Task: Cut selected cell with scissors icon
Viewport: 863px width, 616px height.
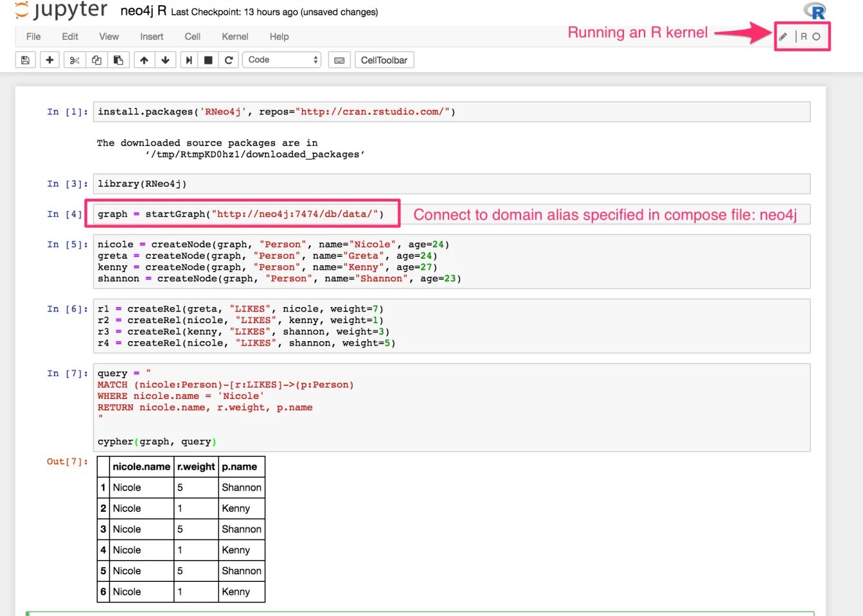Action: pyautogui.click(x=75, y=60)
